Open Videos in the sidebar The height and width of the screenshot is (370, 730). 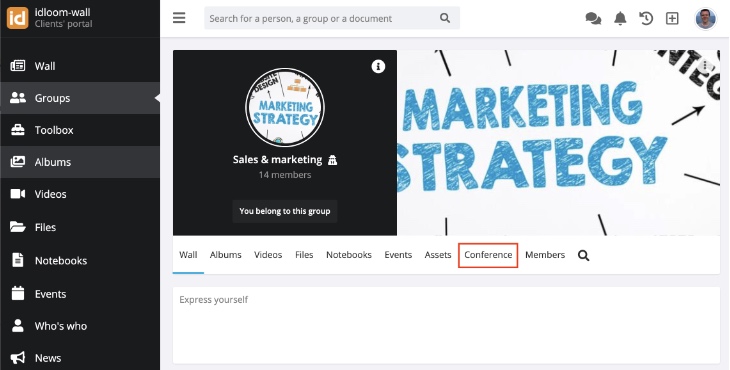(x=80, y=194)
